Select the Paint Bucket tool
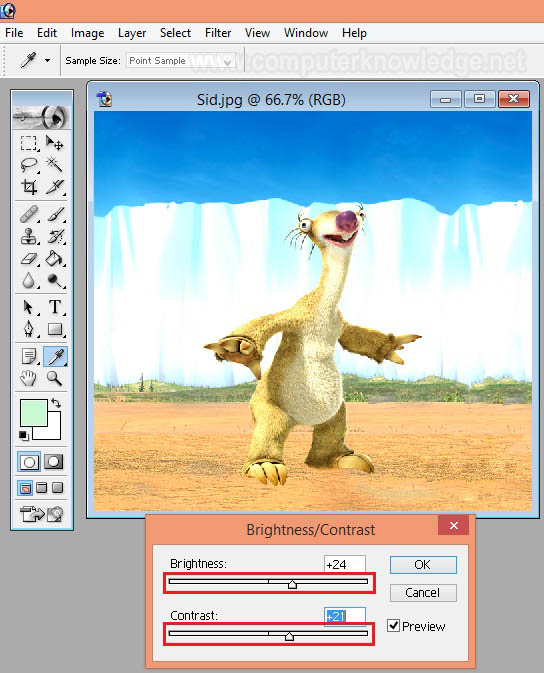 [55, 259]
